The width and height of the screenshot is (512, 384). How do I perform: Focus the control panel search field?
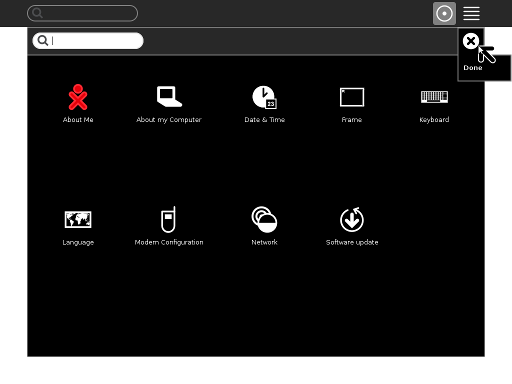88,41
